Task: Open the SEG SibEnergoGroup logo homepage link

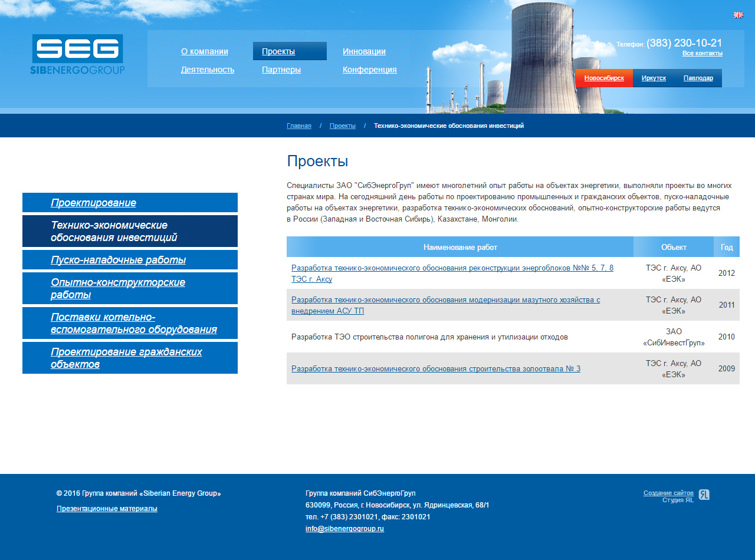Action: [77, 54]
